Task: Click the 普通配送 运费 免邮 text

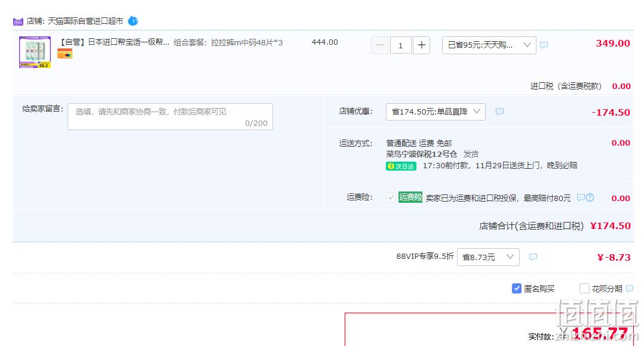Action: pyautogui.click(x=419, y=143)
